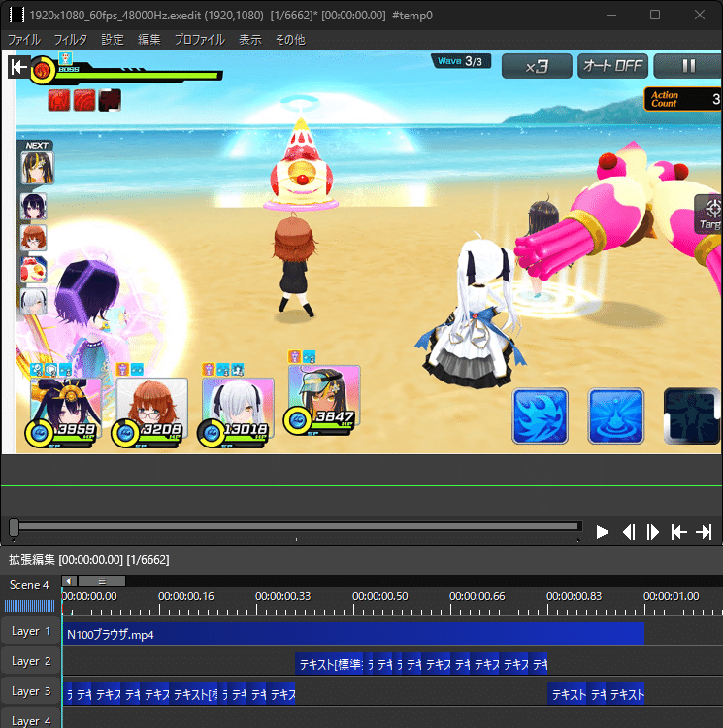This screenshot has height=728, width=723.
Task: Click the Target crosshair icon in the preview
Action: click(710, 214)
